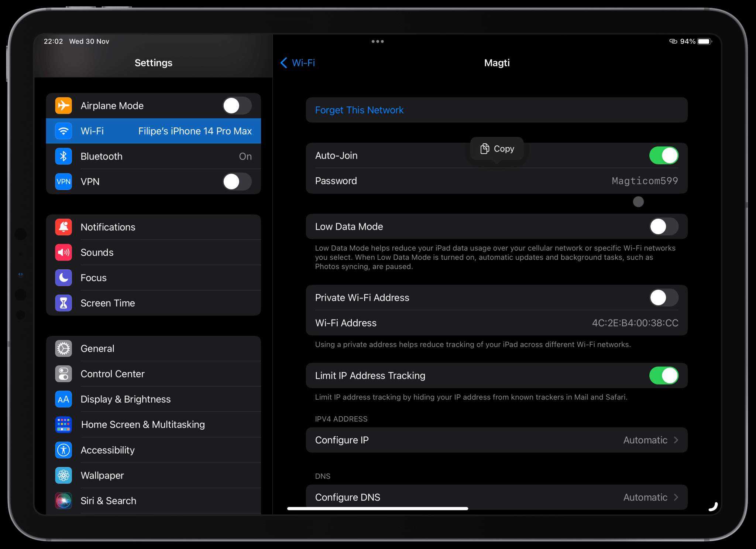Tap the Screen Time hourglass icon
Viewport: 756px width, 549px height.
(x=63, y=303)
